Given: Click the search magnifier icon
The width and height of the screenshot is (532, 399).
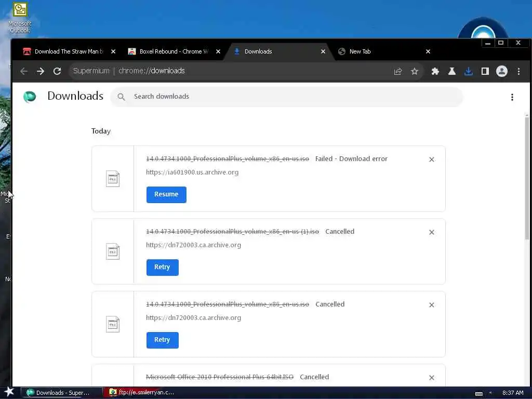Looking at the screenshot, I should (x=121, y=97).
